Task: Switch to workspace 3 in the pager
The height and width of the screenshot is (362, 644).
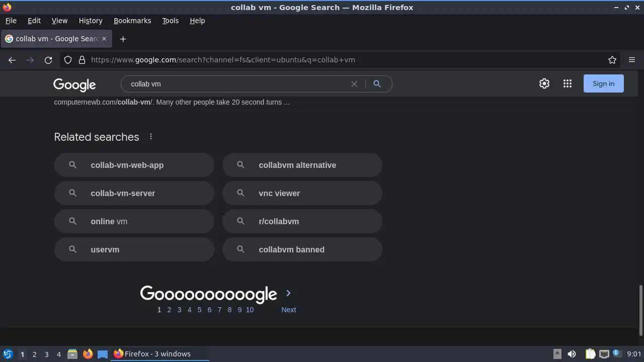Action: 46,354
